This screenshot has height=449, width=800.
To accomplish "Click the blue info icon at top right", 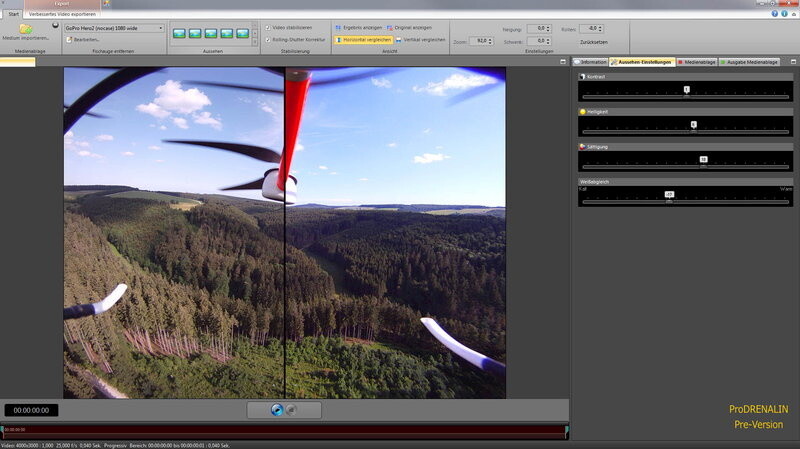I will pos(785,14).
